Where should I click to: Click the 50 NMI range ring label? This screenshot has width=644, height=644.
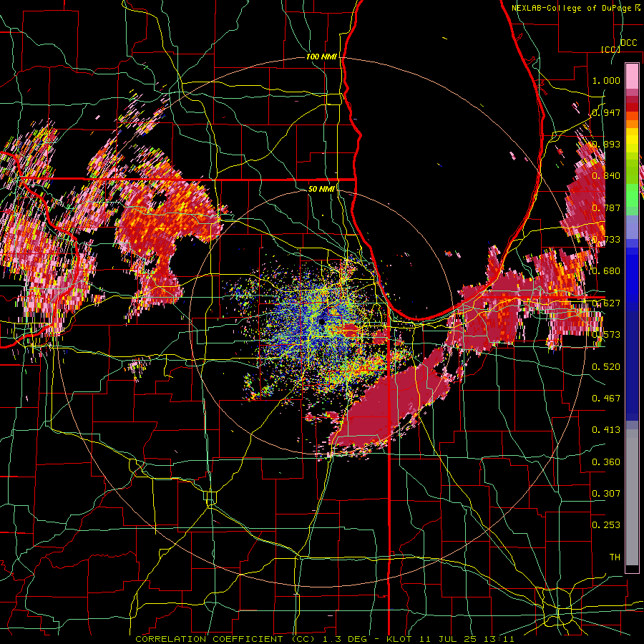coord(321,189)
